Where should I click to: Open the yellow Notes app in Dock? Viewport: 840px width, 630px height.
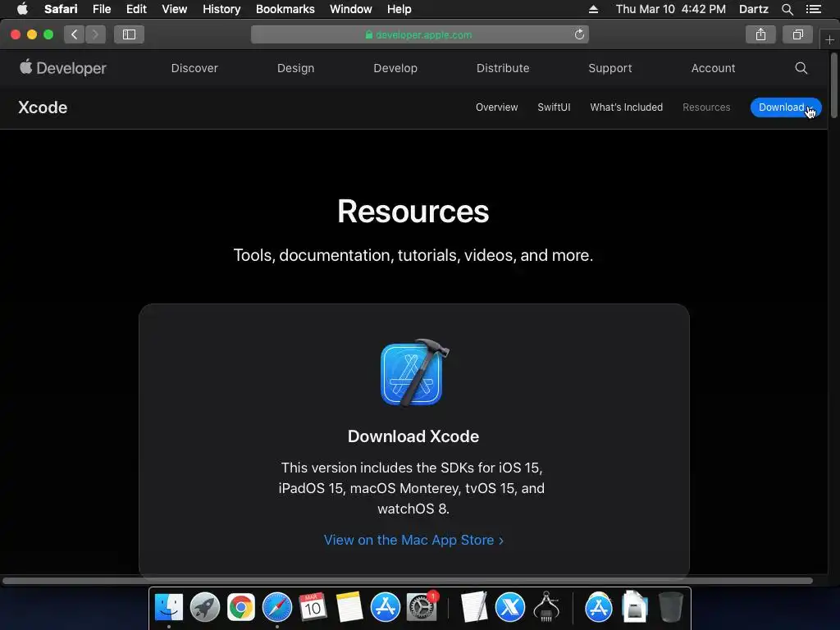[x=349, y=608]
